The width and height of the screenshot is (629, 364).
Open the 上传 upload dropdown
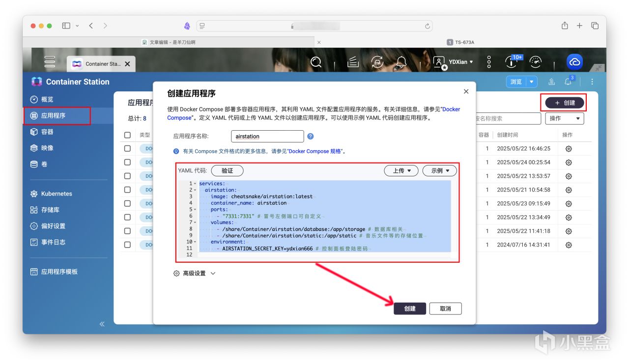coord(401,170)
